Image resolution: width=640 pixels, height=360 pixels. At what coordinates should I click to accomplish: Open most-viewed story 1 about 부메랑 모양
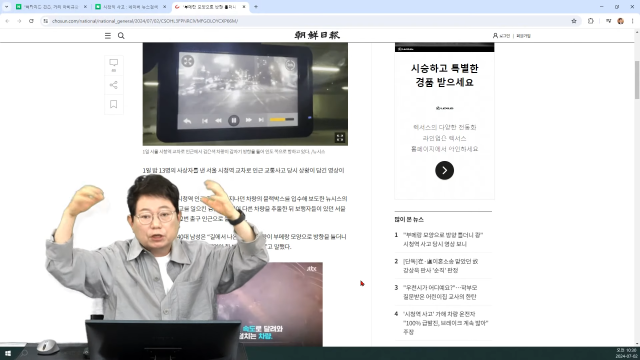pyautogui.click(x=443, y=239)
